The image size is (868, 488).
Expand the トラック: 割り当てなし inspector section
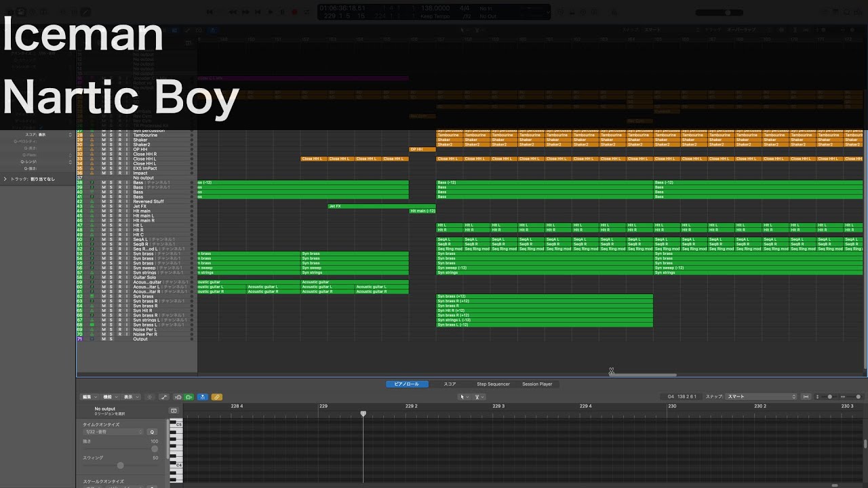coord(5,179)
